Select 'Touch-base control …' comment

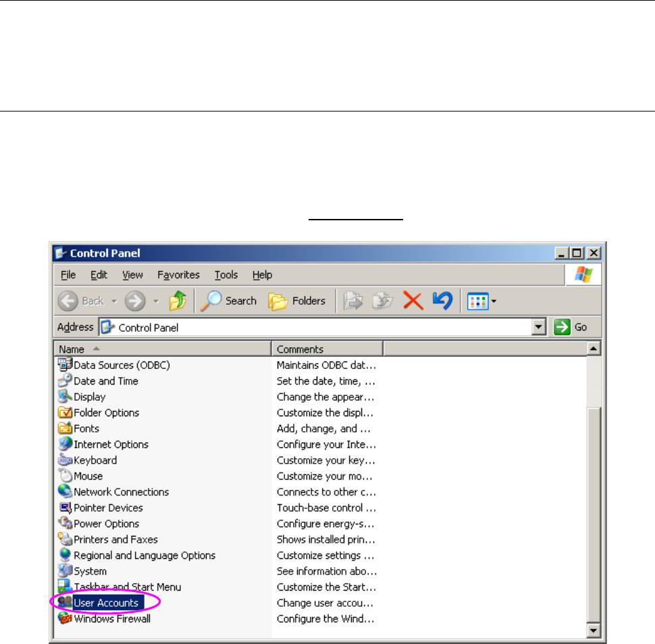tap(326, 507)
